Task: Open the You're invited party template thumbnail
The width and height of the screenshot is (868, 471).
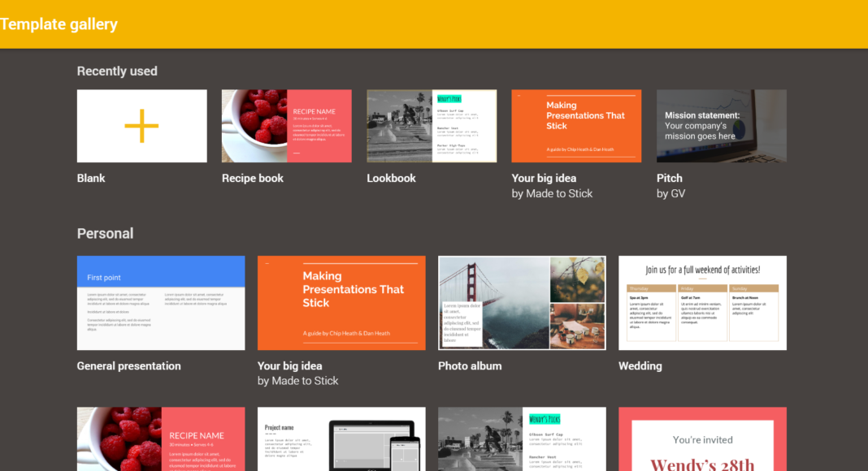Action: (702, 439)
